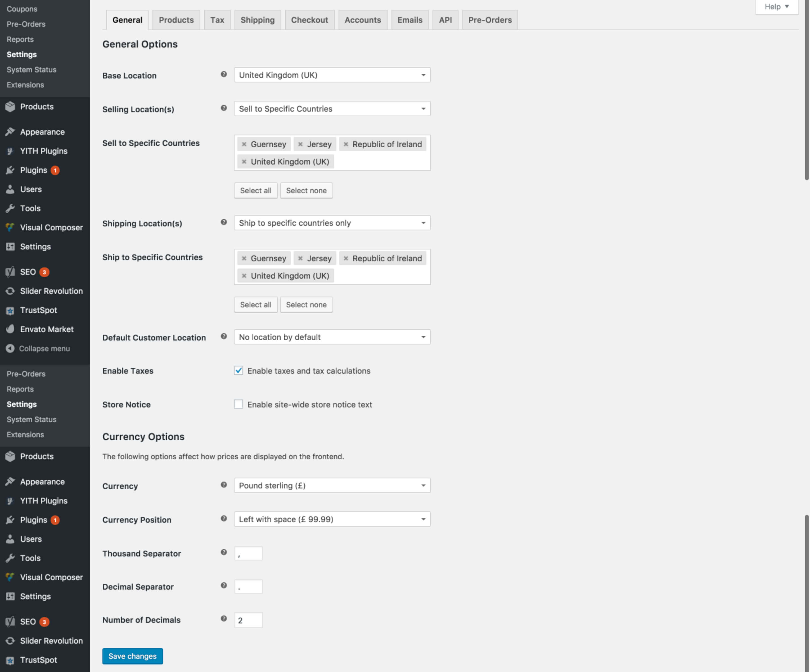This screenshot has width=810, height=672.
Task: Open Envato Market from the sidebar icon
Action: 10,329
